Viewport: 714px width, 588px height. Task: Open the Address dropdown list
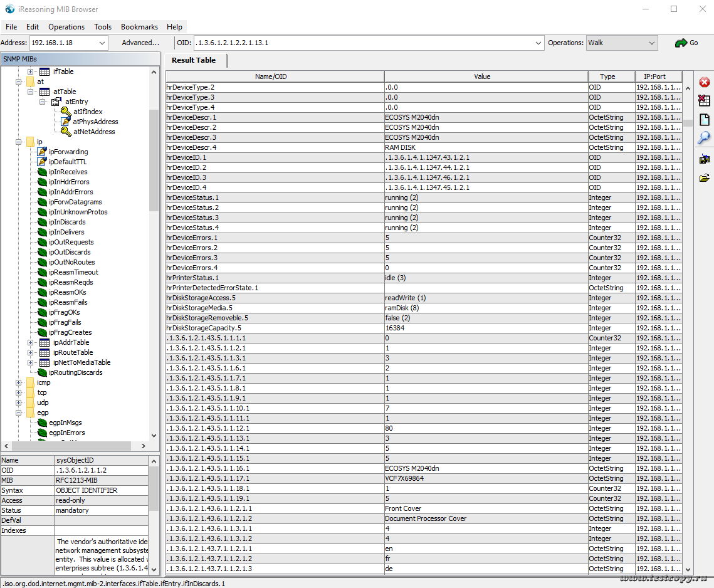point(102,43)
